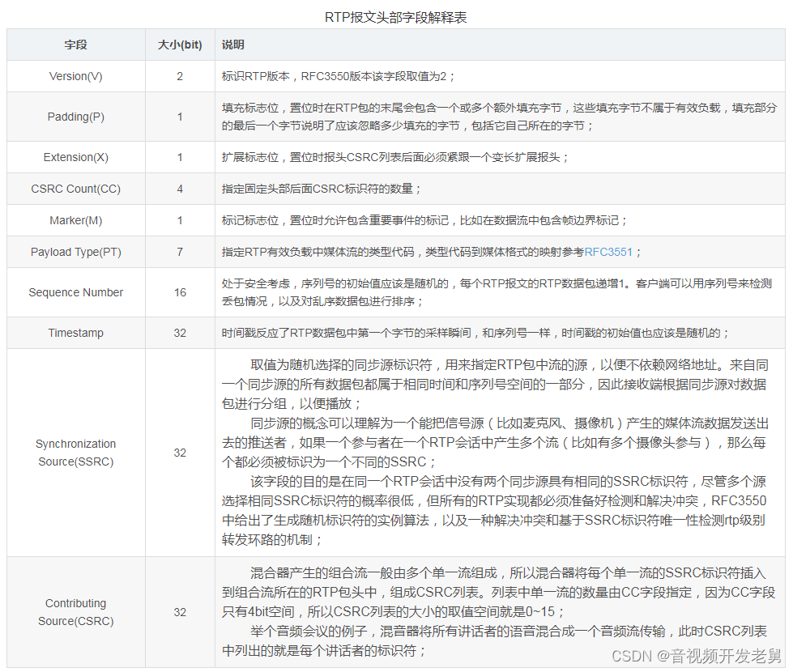Image resolution: width=793 pixels, height=672 pixels.
Task: Click the paragraph starting 取值为随机选择的同步源标识符
Action: click(x=495, y=385)
